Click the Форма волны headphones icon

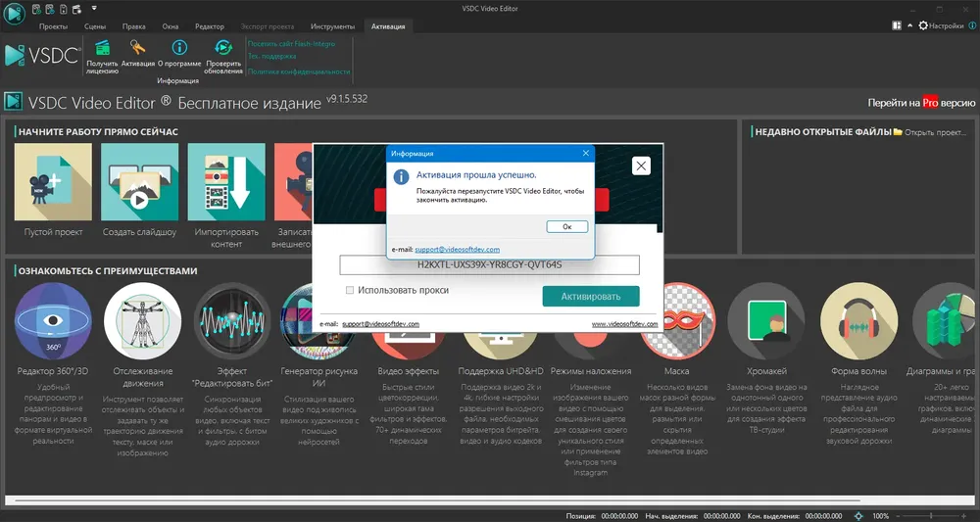[x=858, y=321]
